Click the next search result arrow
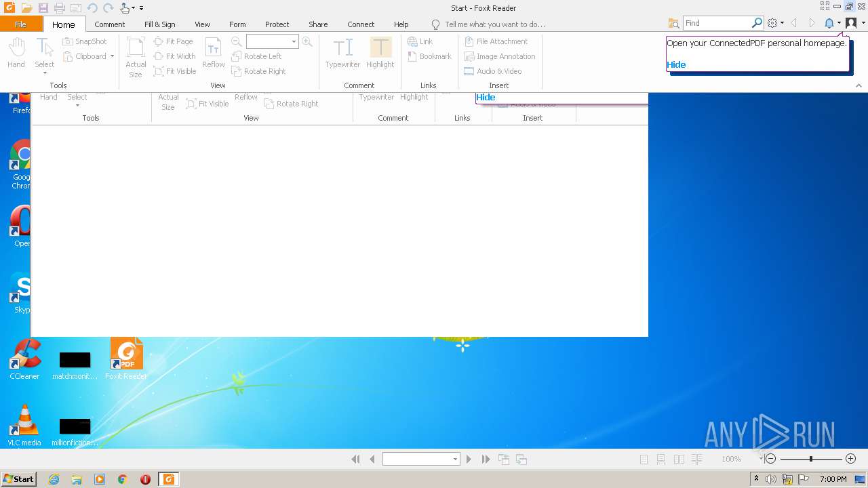The height and width of the screenshot is (488, 868). [x=812, y=23]
